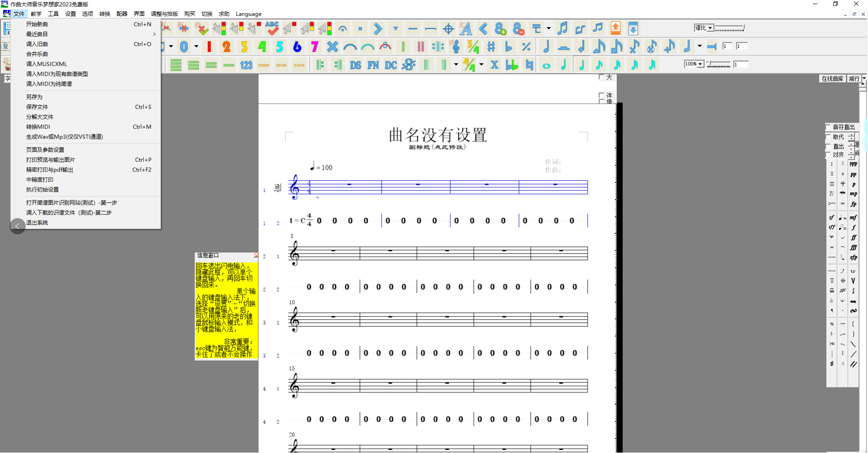Click the 在线曲库 button
The image size is (868, 453).
coord(832,78)
